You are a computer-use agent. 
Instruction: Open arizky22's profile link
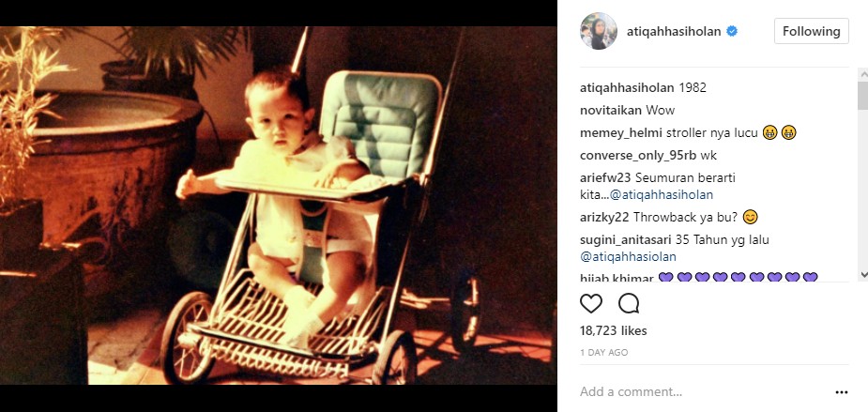604,218
